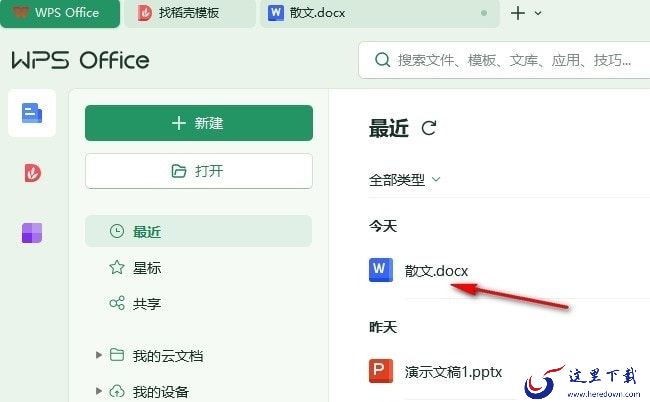Click the Docer icon on the 找稻壳模板 tab

[145, 13]
